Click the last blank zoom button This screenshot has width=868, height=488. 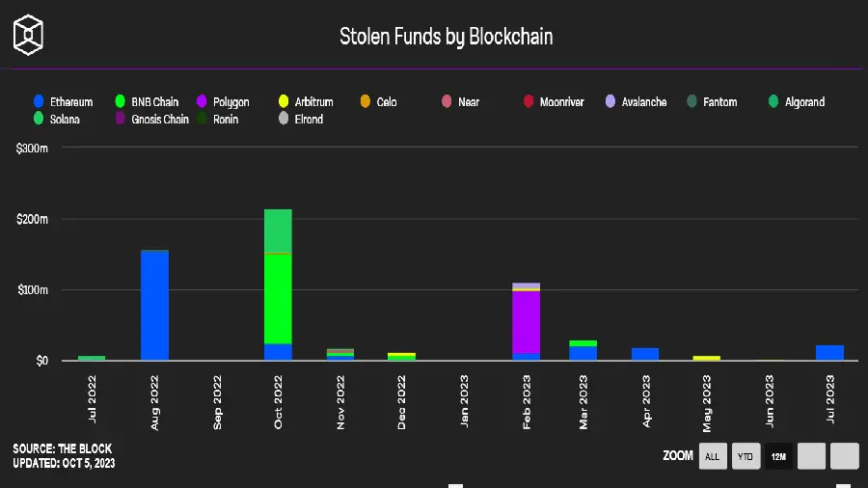(844, 456)
